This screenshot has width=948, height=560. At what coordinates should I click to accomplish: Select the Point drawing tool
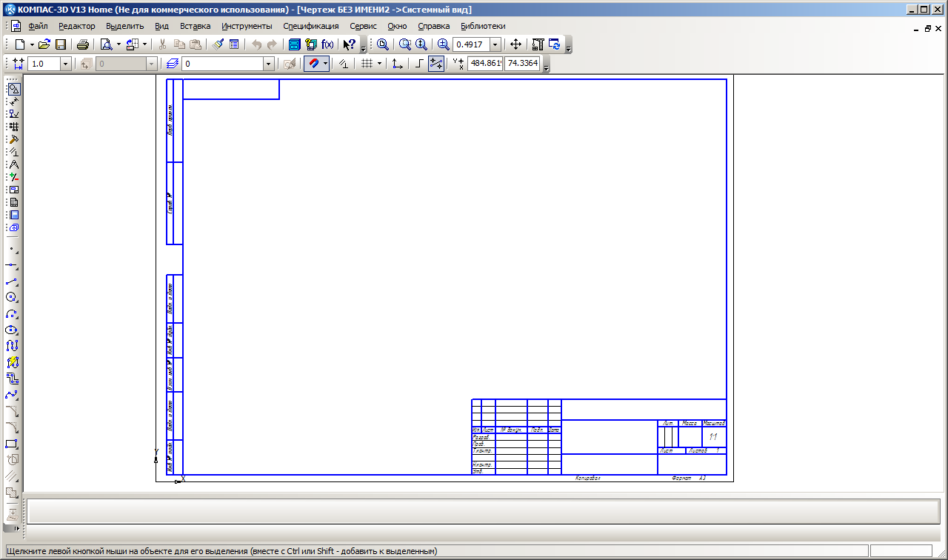pyautogui.click(x=12, y=249)
